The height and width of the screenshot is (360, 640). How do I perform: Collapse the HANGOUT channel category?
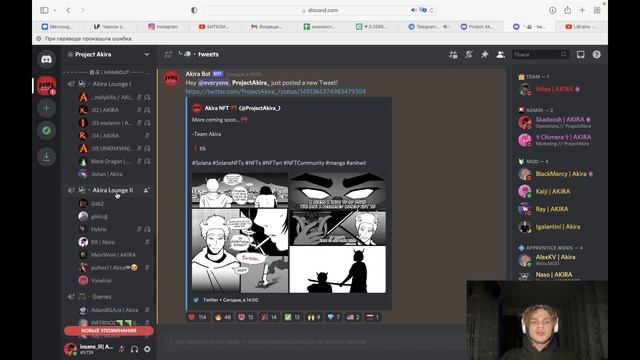108,72
